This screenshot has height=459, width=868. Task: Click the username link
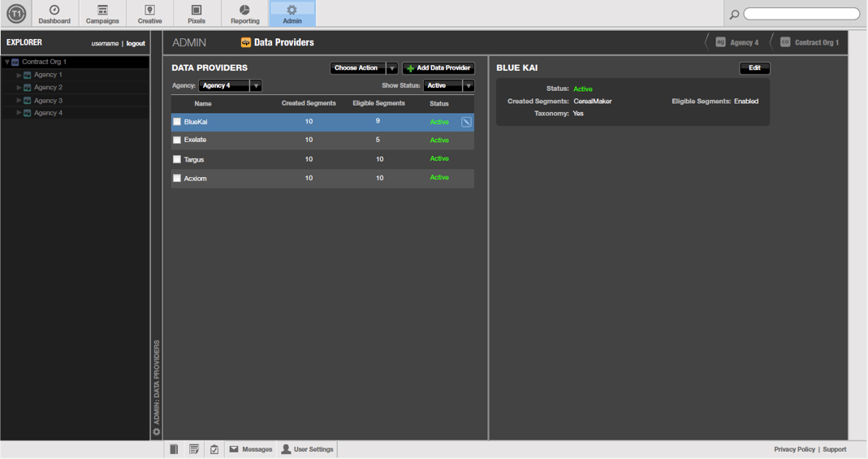click(105, 43)
